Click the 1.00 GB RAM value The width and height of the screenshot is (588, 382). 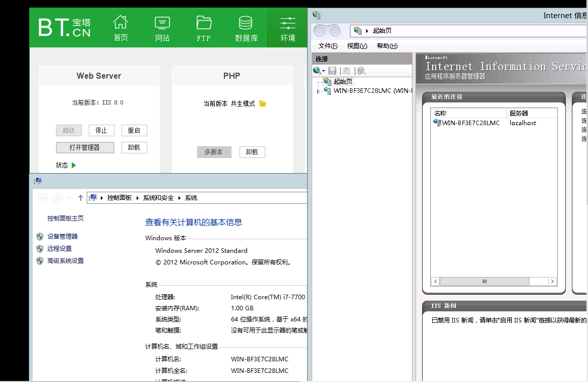point(242,308)
